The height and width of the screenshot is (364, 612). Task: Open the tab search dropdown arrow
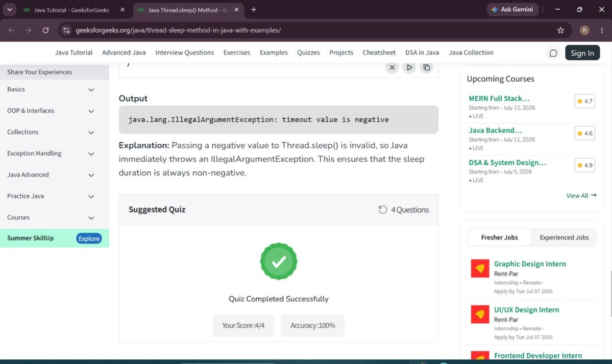(x=9, y=10)
